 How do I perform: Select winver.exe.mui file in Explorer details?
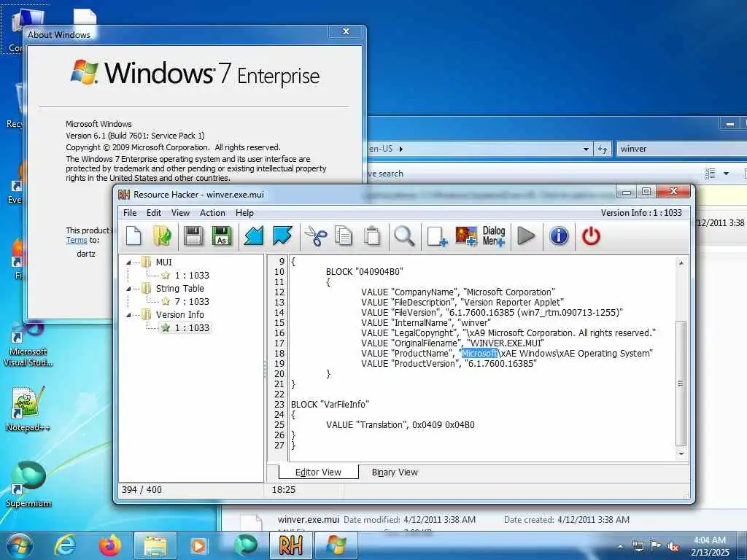(309, 519)
